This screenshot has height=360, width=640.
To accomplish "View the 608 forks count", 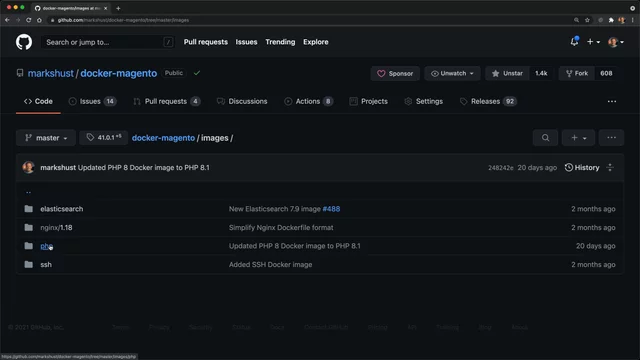I will 606,73.
